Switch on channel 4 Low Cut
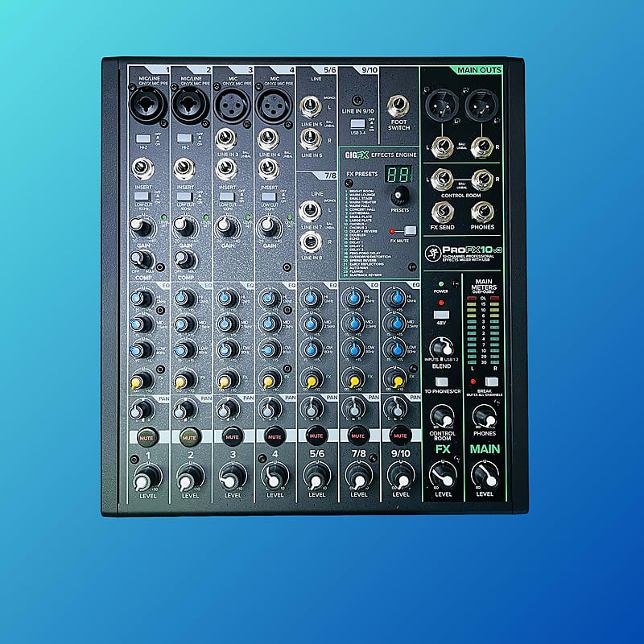 [269, 196]
